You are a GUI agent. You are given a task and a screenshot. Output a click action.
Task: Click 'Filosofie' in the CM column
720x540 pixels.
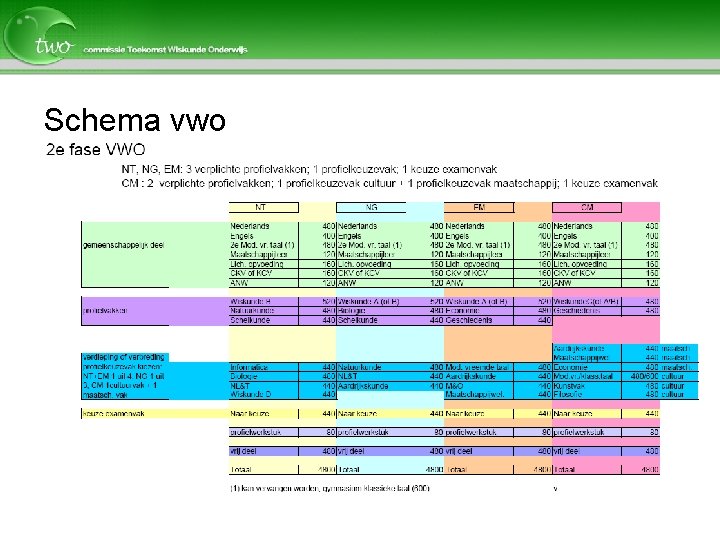[x=568, y=394]
